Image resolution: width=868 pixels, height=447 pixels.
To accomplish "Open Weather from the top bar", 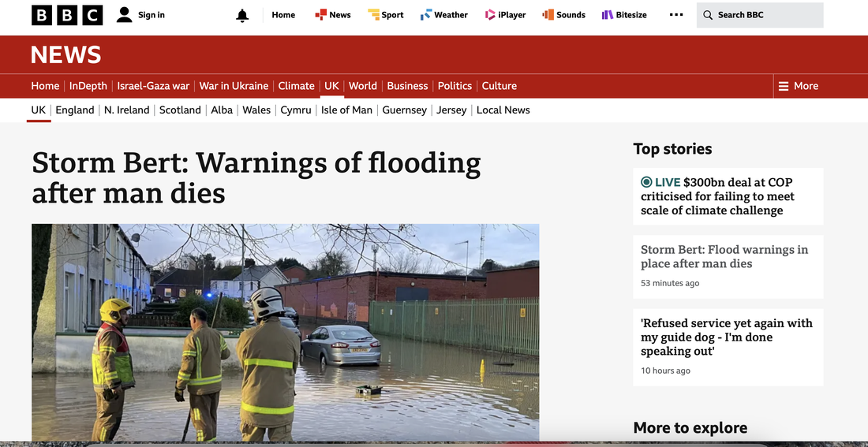I will (444, 15).
